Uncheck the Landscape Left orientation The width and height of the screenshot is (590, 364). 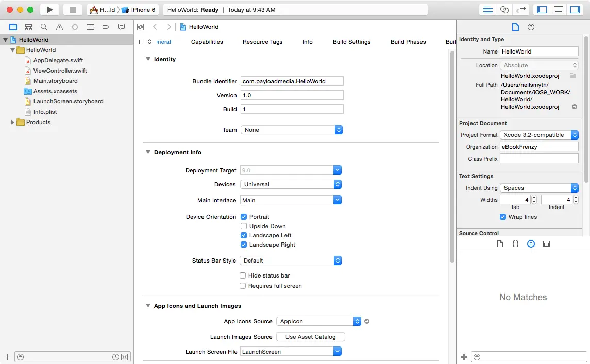point(243,235)
